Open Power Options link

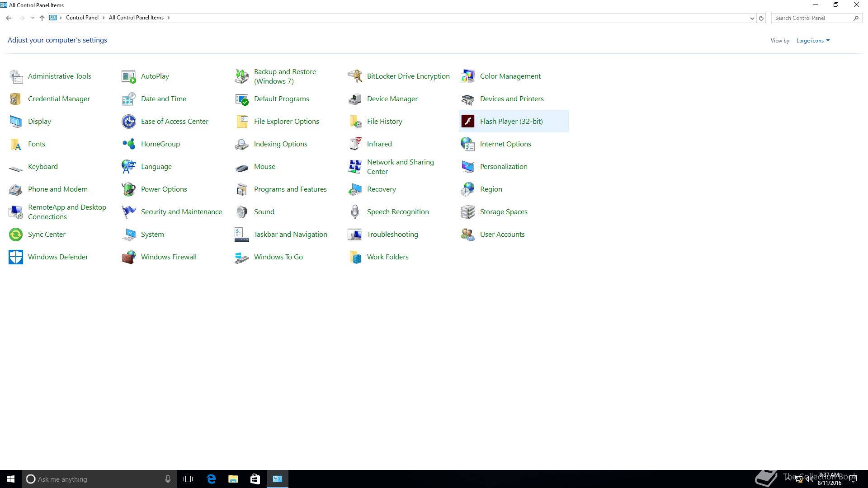coord(164,189)
